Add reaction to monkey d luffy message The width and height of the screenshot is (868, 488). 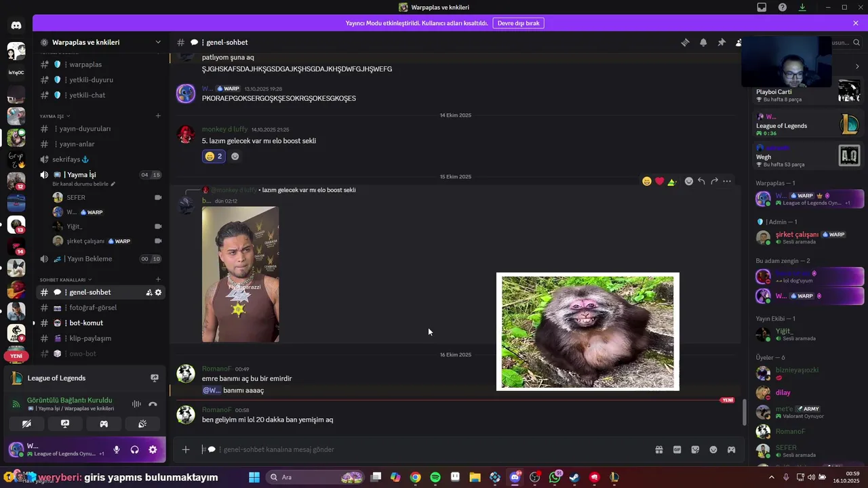click(x=235, y=156)
